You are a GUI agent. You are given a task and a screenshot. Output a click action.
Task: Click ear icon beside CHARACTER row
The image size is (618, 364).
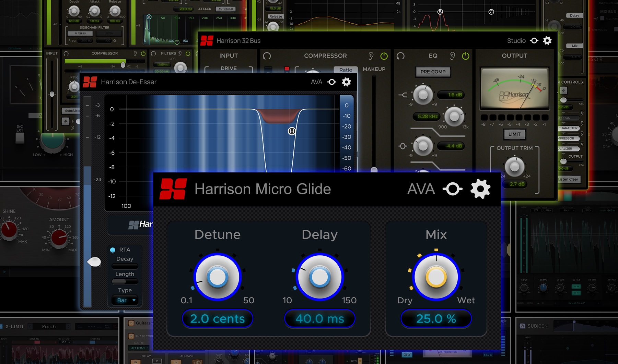pyautogui.click(x=582, y=123)
